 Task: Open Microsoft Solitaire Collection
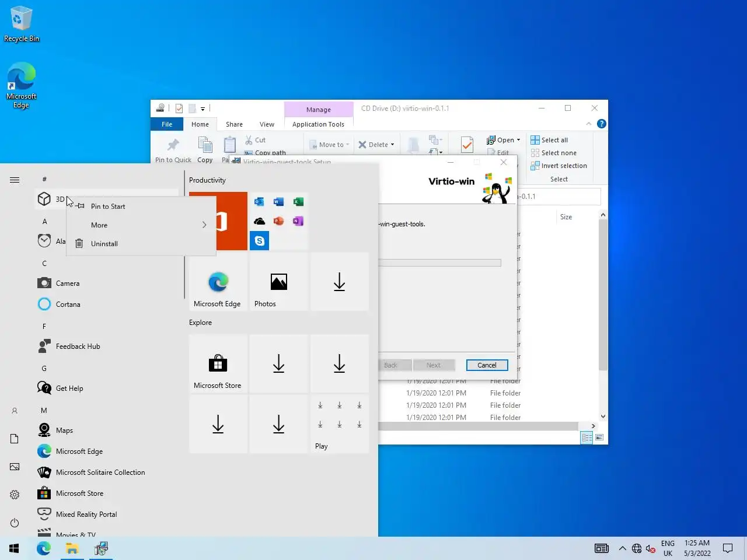(108, 473)
